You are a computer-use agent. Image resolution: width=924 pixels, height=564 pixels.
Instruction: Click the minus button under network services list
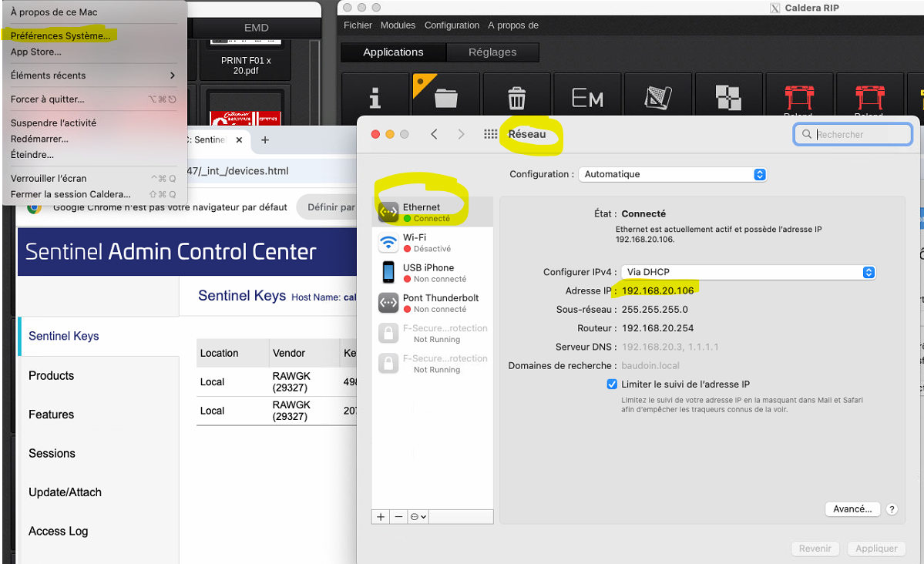pyautogui.click(x=398, y=517)
